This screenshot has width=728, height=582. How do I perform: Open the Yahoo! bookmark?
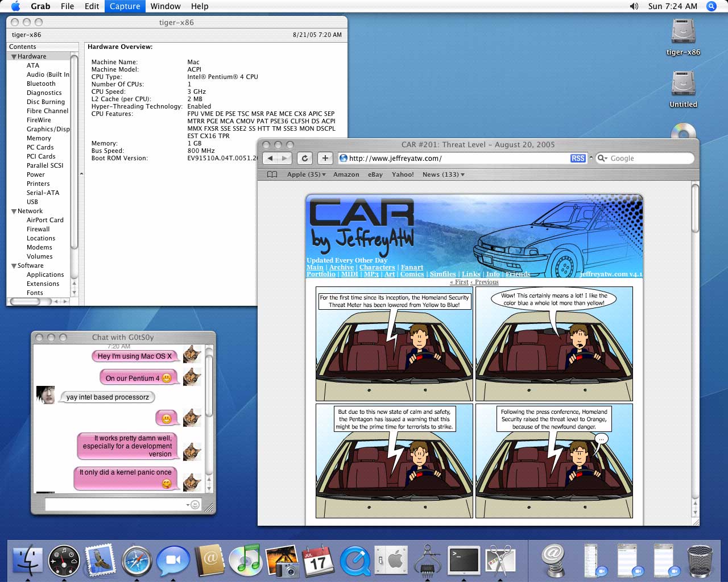[403, 174]
